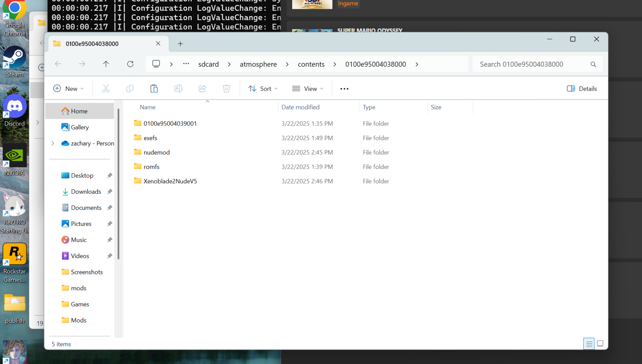
Task: Click the Copy icon in toolbar
Action: pos(130,89)
